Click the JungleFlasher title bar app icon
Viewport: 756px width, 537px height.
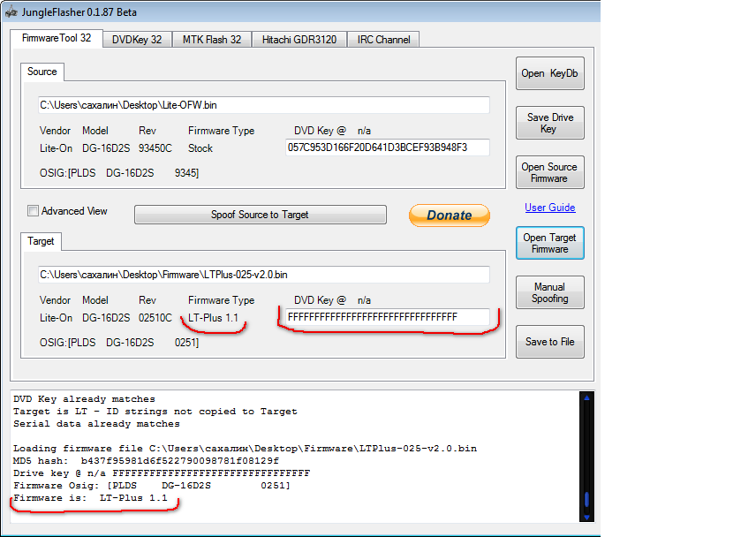(11, 12)
